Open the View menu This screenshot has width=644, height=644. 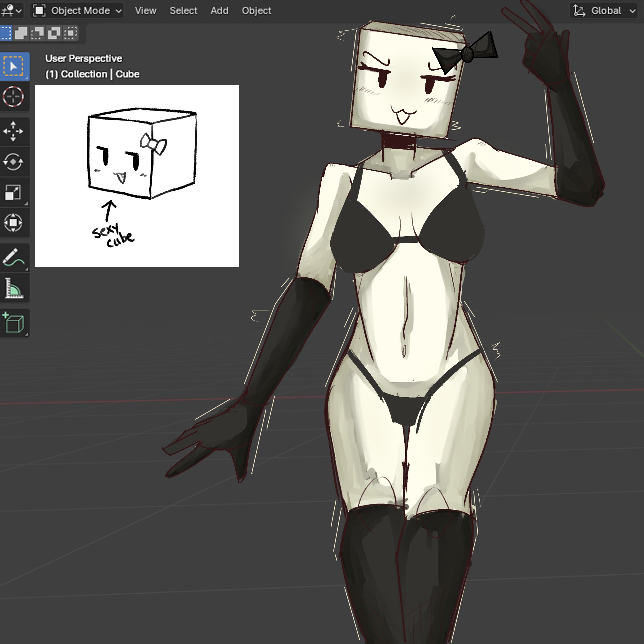[x=145, y=11]
